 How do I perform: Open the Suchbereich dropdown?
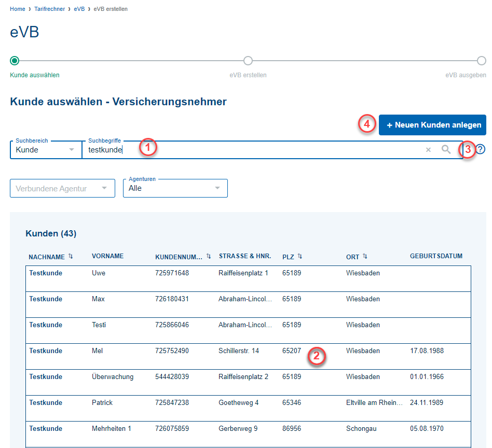(46, 150)
